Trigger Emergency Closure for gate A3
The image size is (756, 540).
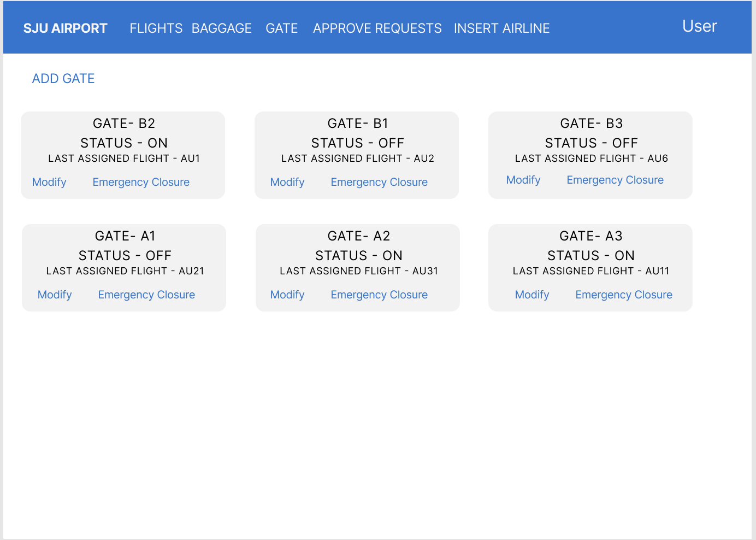[x=624, y=295]
